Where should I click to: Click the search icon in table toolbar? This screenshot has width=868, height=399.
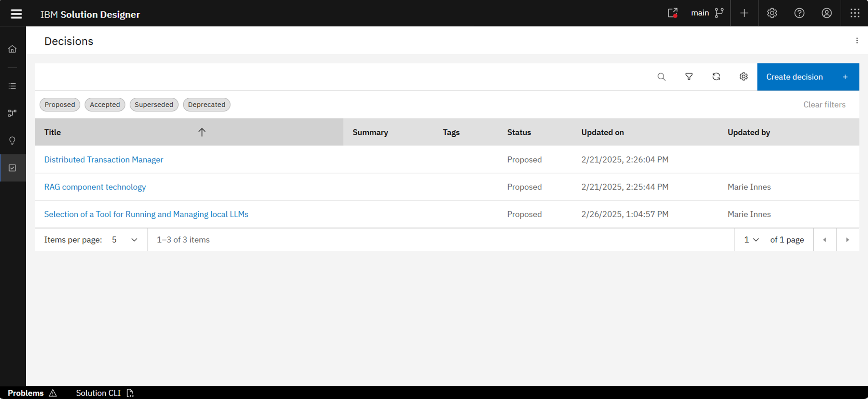point(661,77)
